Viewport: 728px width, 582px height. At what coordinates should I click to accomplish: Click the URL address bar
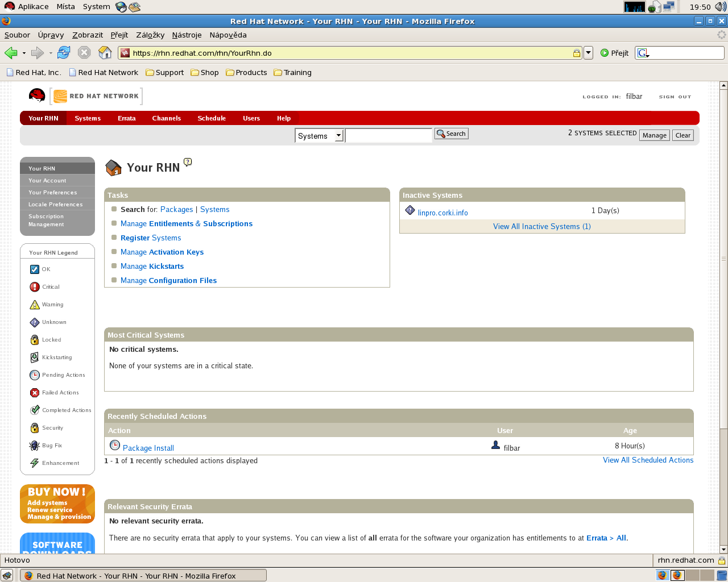350,53
